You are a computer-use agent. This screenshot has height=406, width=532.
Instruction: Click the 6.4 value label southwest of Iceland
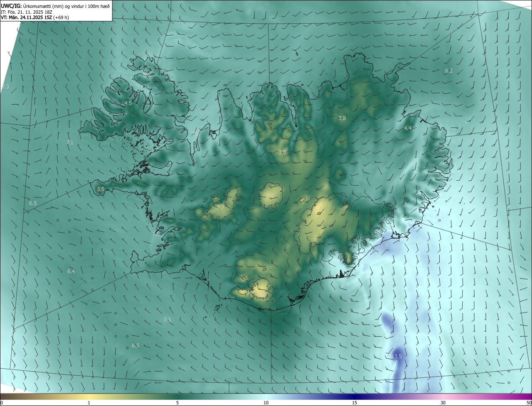(x=71, y=271)
